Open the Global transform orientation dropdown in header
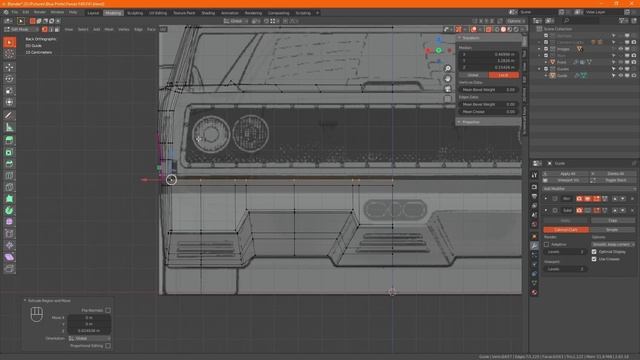Image resolution: width=640 pixels, height=360 pixels. (236, 21)
